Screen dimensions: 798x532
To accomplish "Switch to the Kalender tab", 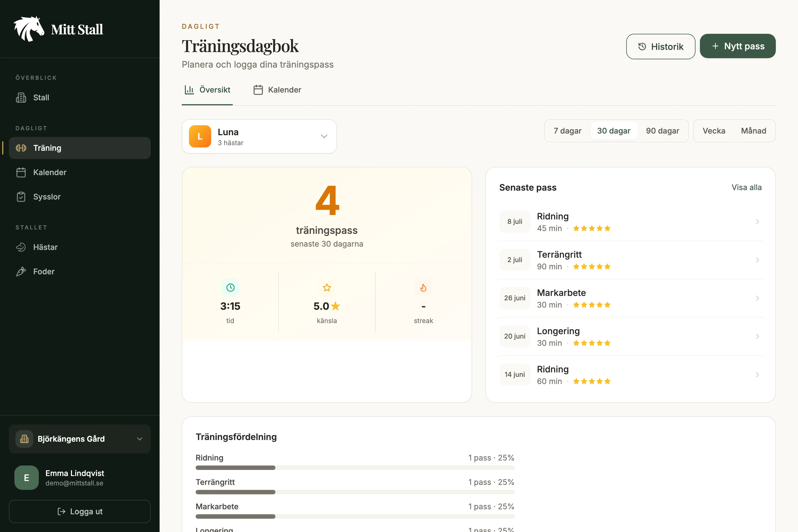I will (277, 90).
